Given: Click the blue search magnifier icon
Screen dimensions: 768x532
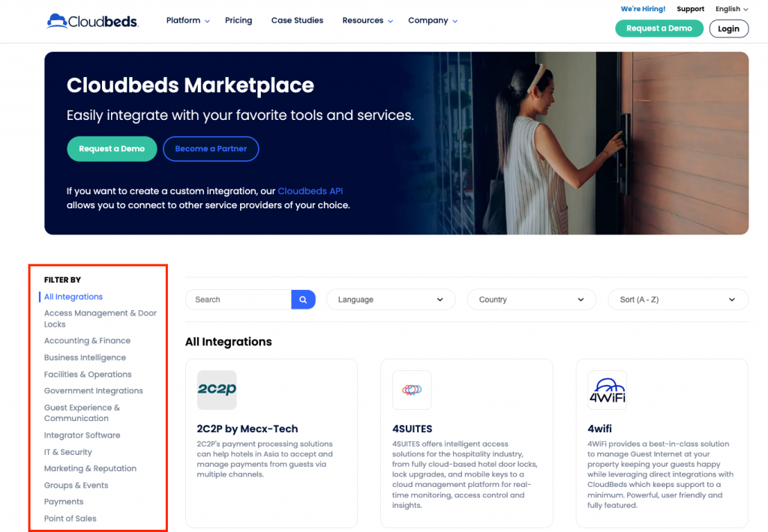Looking at the screenshot, I should [x=303, y=300].
